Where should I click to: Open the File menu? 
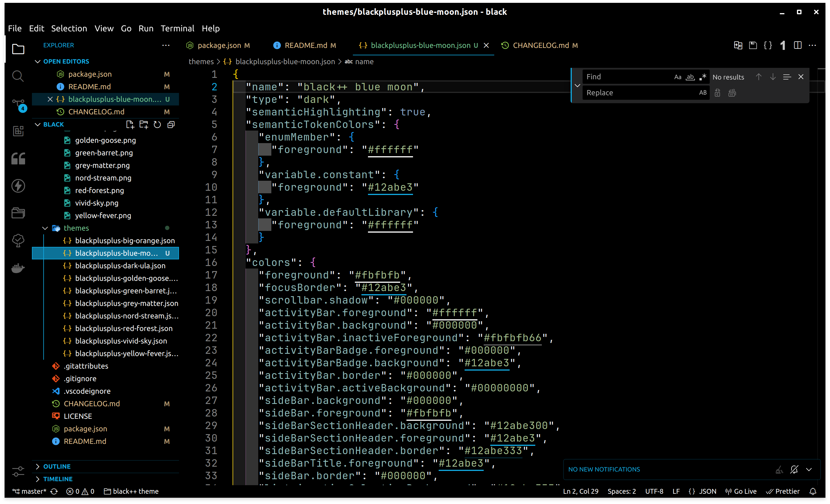[x=15, y=28]
